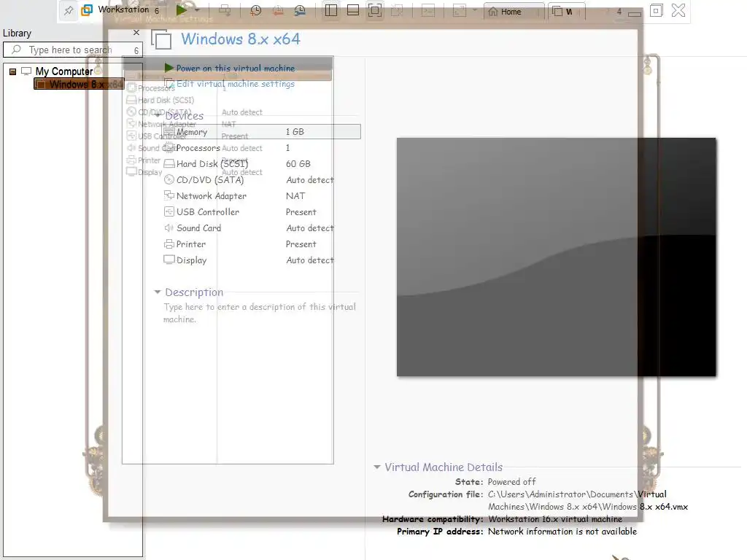Click the Display monitor icon
The image size is (747, 560).
point(169,260)
